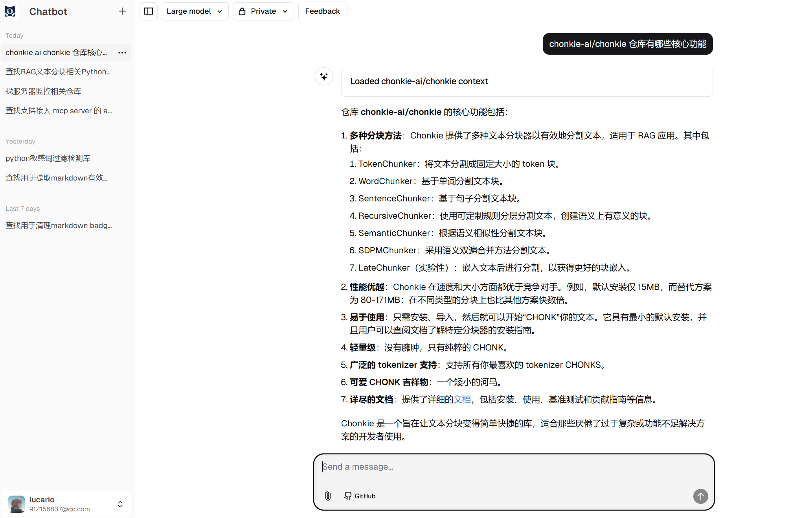
Task: Open the Private visibility dropdown
Action: (x=263, y=11)
